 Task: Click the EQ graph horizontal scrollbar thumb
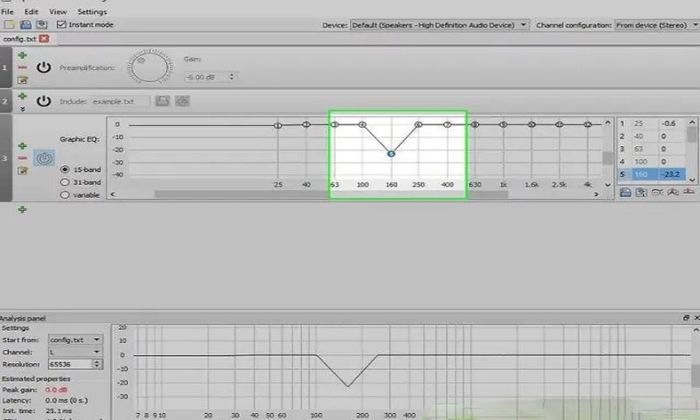click(331, 194)
